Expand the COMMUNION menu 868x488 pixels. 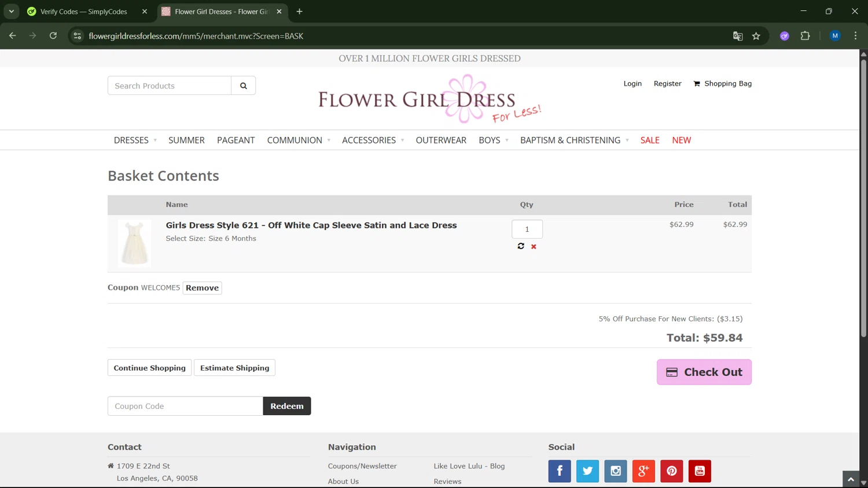coord(299,140)
